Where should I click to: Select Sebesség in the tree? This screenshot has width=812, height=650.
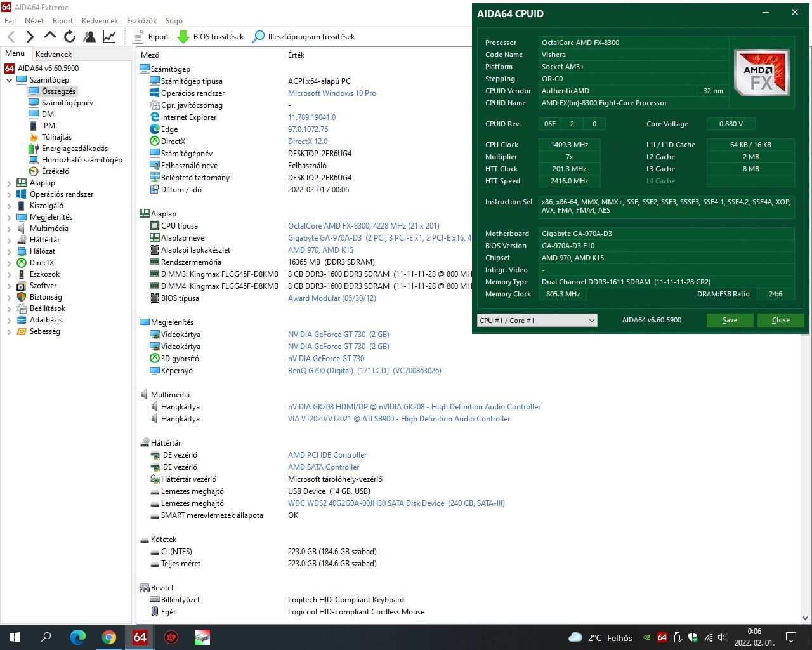pos(45,331)
